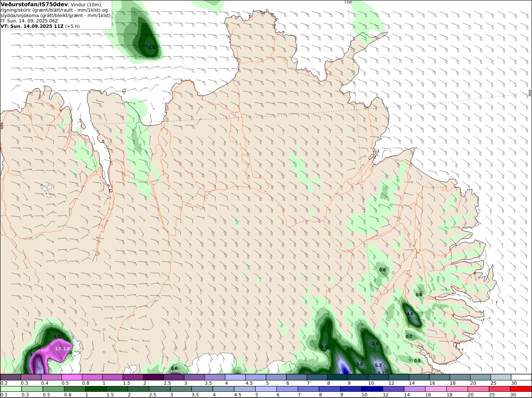
Task: Pick the dark green swatch at rain legend 1
Action: [x=96, y=389]
